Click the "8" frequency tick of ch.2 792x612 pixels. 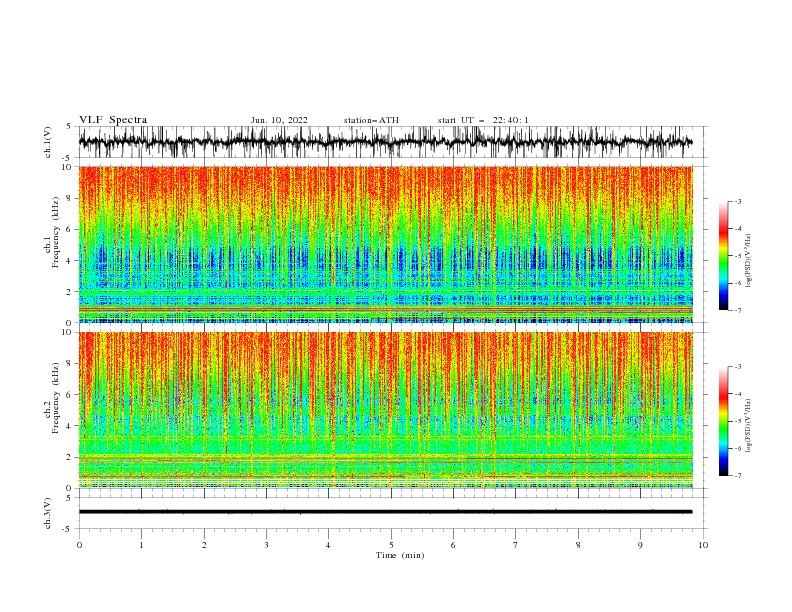point(71,364)
